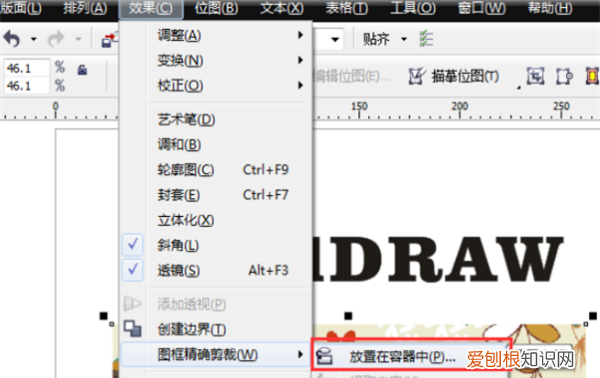Click the greyed Redo arrow icon
The width and height of the screenshot is (600, 378).
click(56, 39)
